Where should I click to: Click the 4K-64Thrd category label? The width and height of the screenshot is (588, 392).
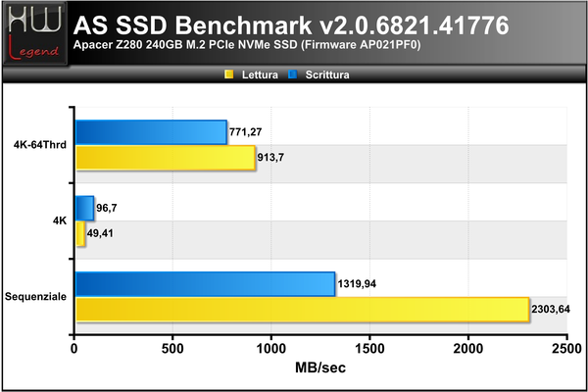pos(40,145)
